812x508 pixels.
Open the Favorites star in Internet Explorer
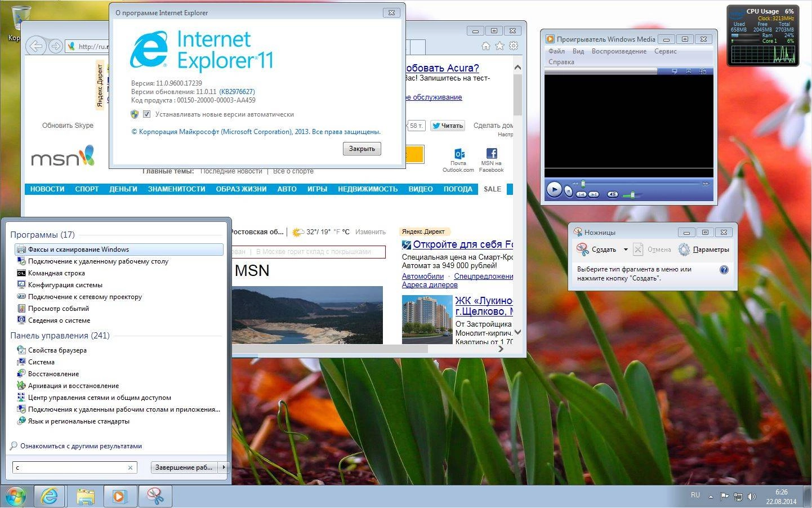(x=499, y=46)
